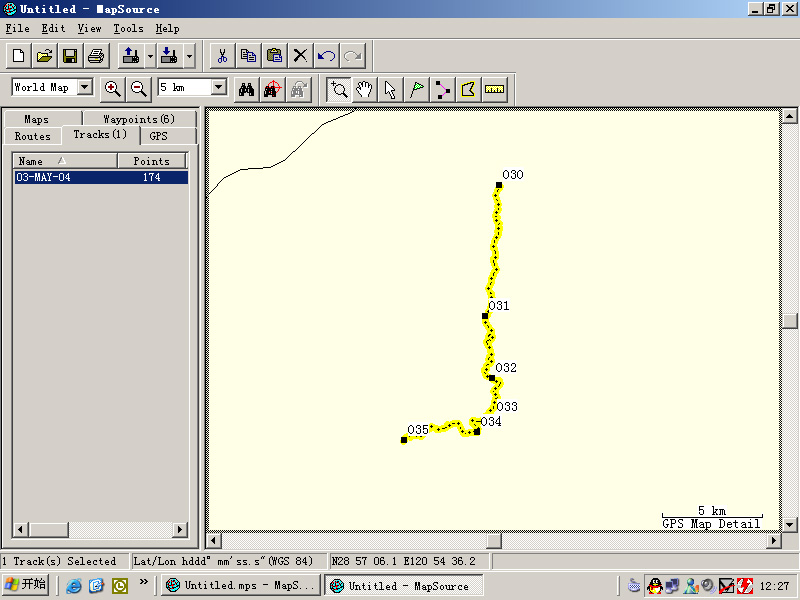
Task: Click waypoint 030 on the map
Action: (499, 185)
